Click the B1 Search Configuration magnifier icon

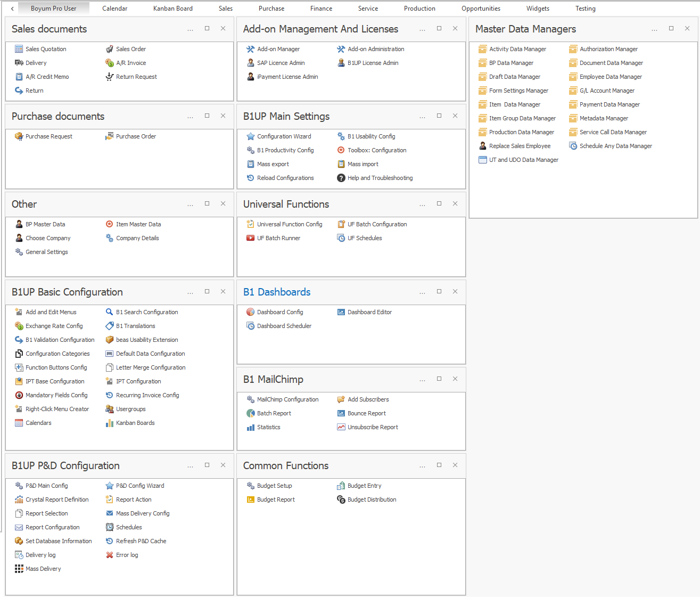(x=110, y=312)
